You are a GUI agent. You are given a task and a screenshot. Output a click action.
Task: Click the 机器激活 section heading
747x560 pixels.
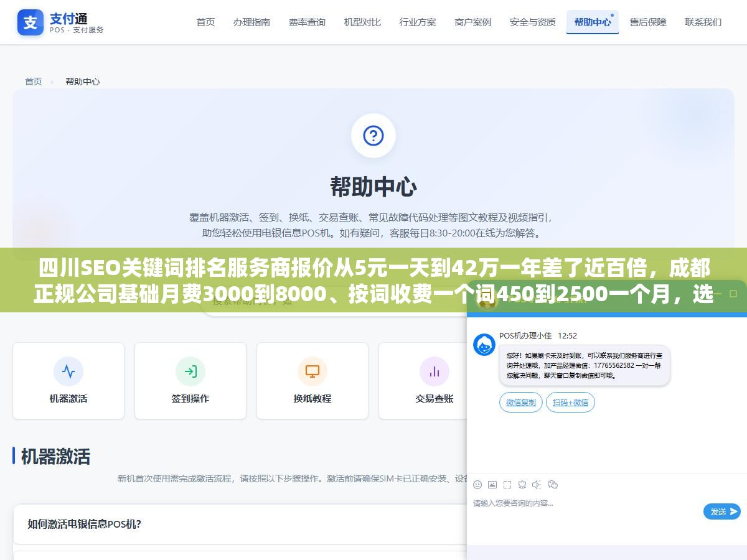[55, 456]
